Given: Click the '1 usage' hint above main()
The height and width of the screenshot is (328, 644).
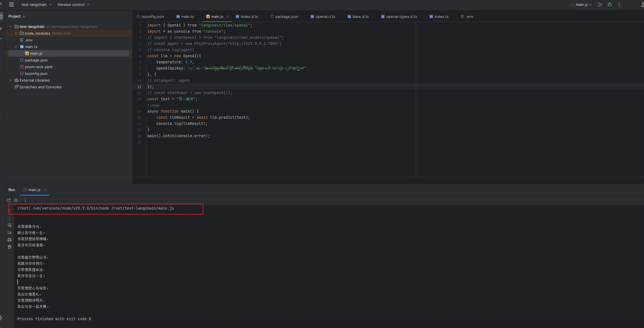Looking at the screenshot, I should point(153,105).
